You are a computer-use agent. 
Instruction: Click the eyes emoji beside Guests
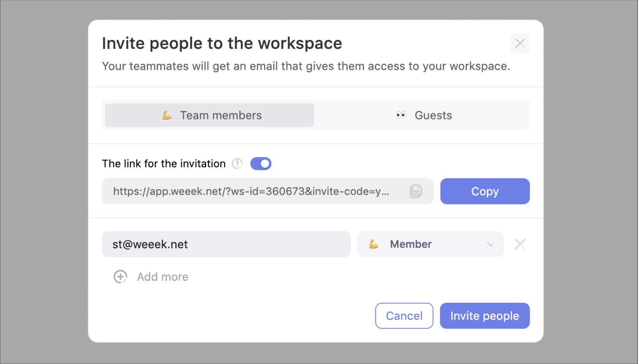pos(401,115)
